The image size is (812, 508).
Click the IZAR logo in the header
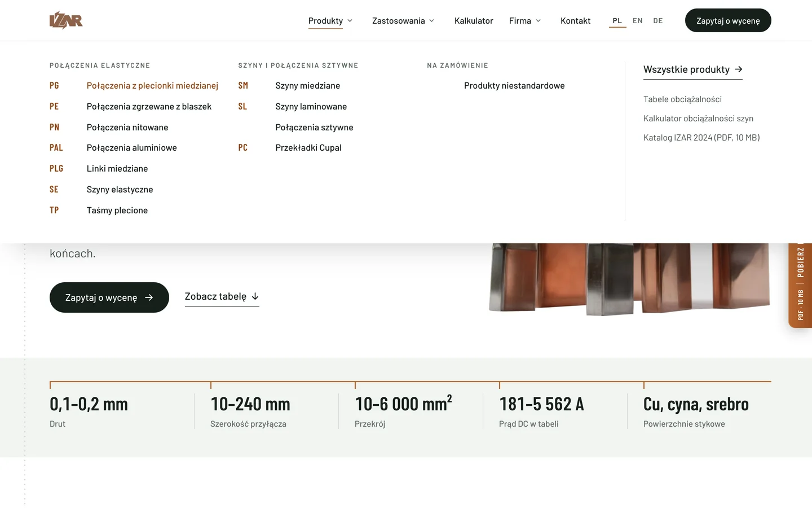[66, 20]
